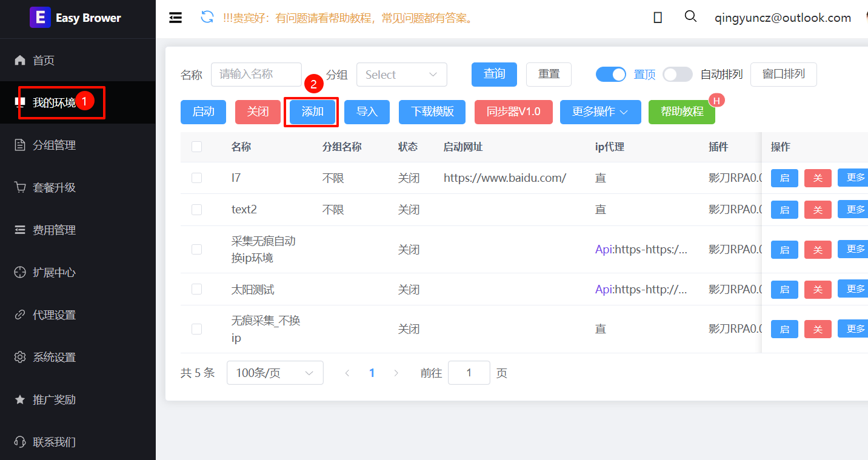The width and height of the screenshot is (868, 460).
Task: Turn off the 置顶 toggle switch
Action: (611, 75)
